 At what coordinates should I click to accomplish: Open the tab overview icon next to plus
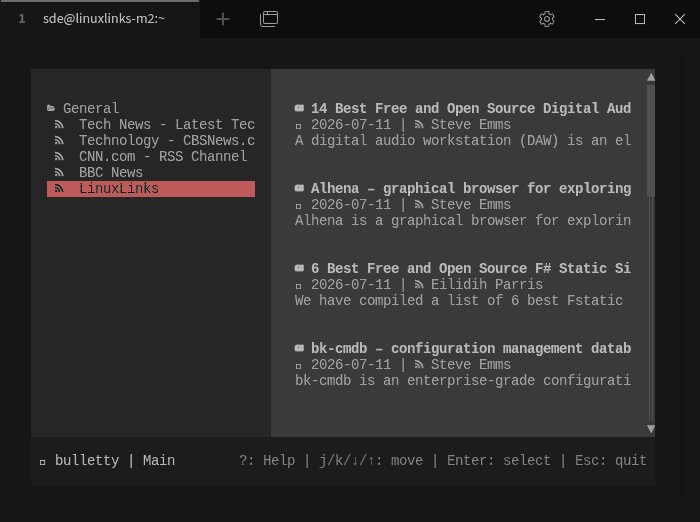269,19
